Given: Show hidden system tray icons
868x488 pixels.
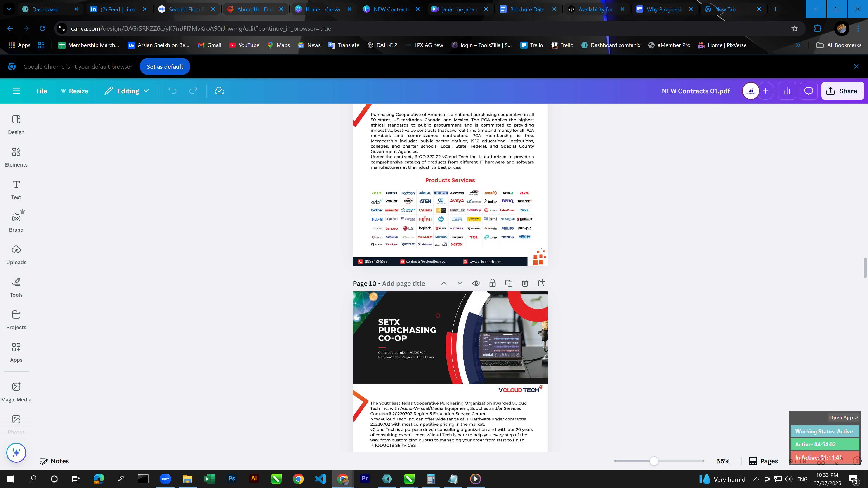Looking at the screenshot, I should tap(756, 479).
